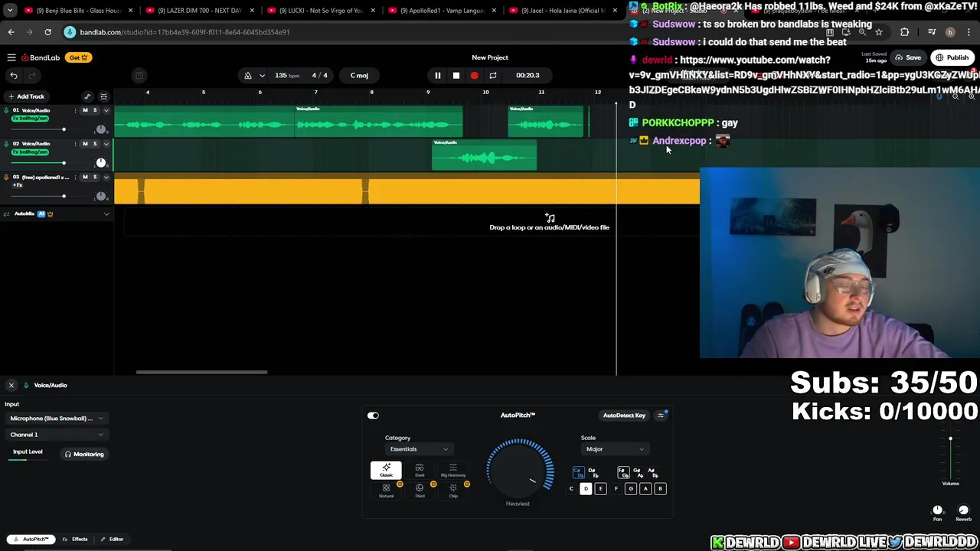Viewport: 980px width, 551px height.
Task: Expand track 01 options chevron
Action: (106, 110)
